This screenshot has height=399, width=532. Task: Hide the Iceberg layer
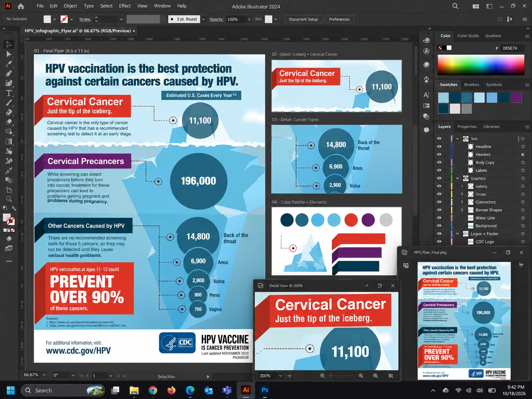click(439, 186)
